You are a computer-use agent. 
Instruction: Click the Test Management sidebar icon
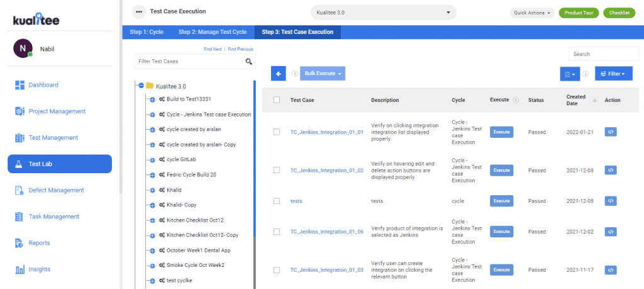tap(19, 138)
